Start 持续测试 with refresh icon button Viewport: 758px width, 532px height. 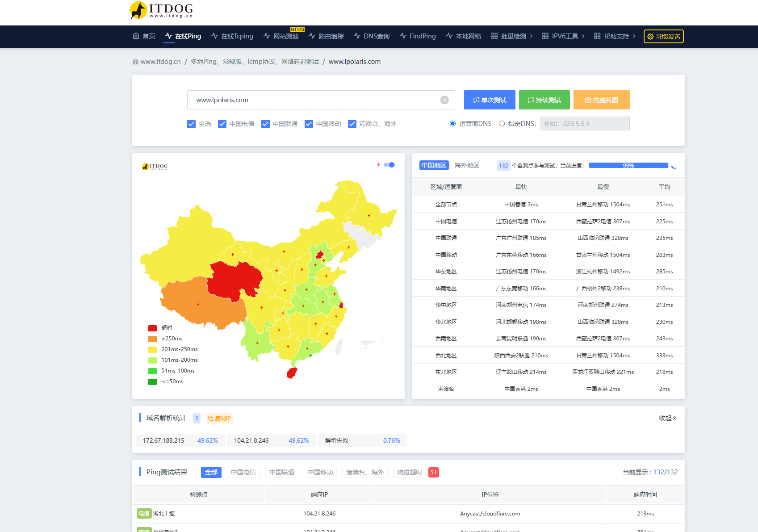tap(544, 100)
